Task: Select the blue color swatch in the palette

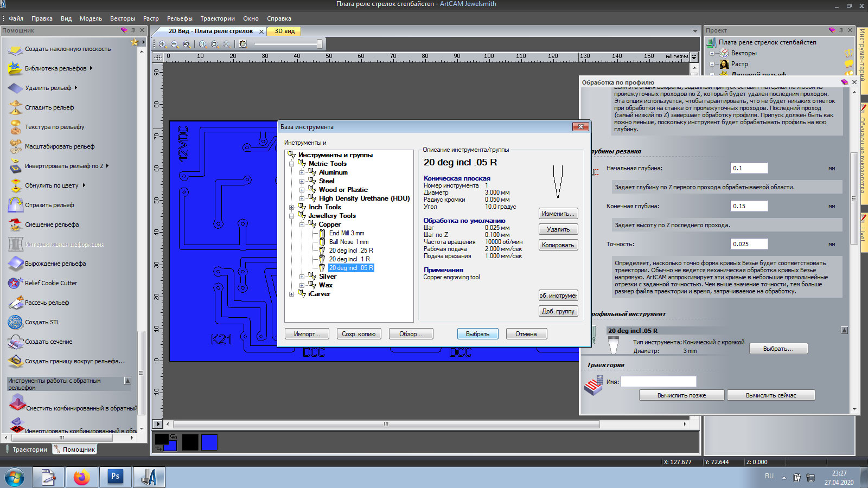Action: coord(209,442)
